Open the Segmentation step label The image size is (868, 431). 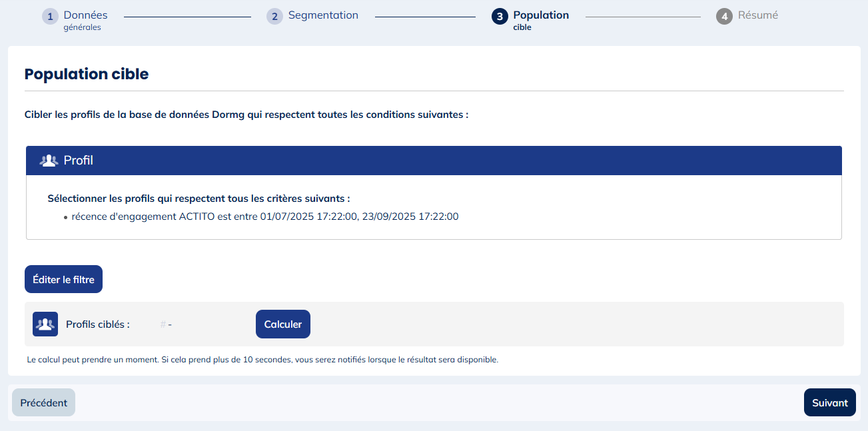tap(323, 15)
